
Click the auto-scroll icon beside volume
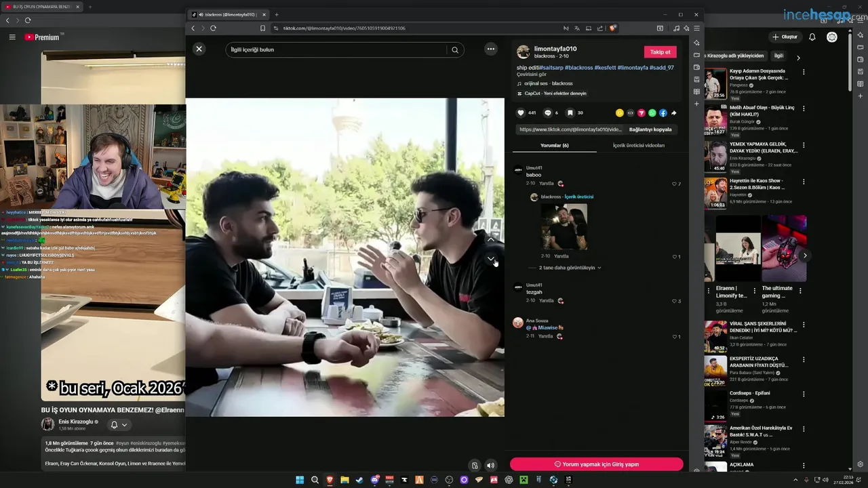[x=475, y=466]
